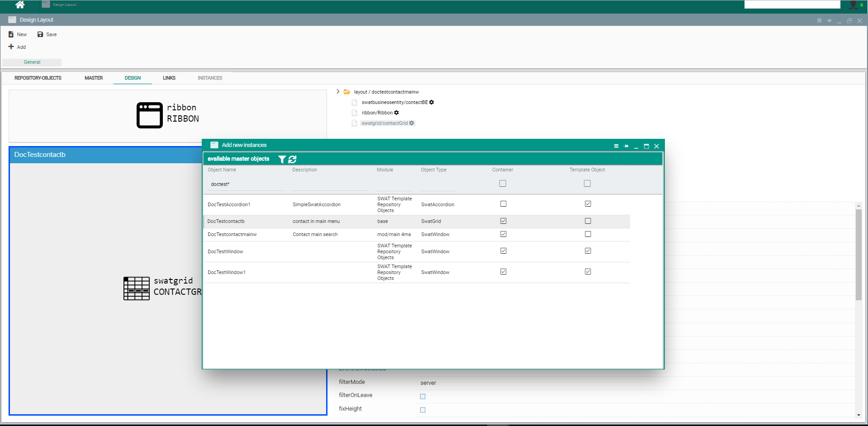Open settings gear for ribbon/Ribbon

coord(396,113)
